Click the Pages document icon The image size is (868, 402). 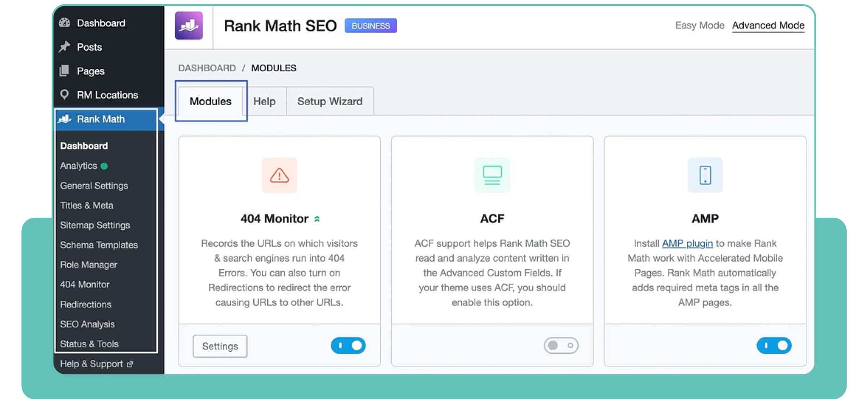[x=64, y=71]
